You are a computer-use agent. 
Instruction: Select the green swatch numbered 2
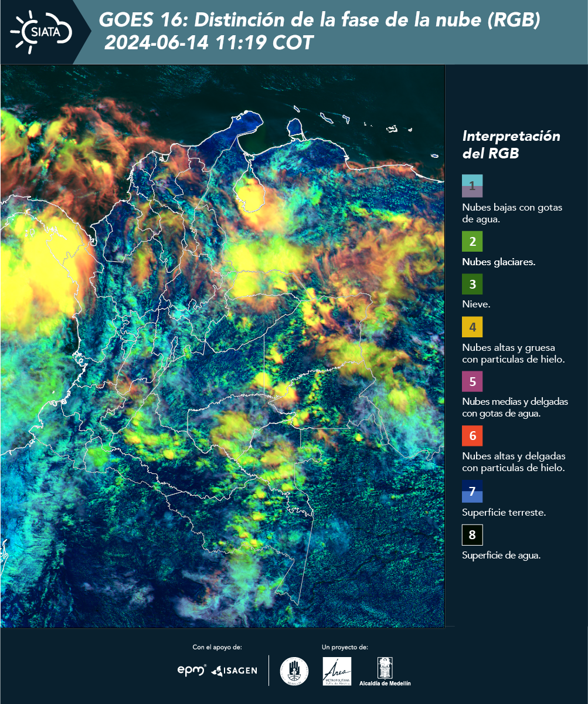(x=472, y=241)
